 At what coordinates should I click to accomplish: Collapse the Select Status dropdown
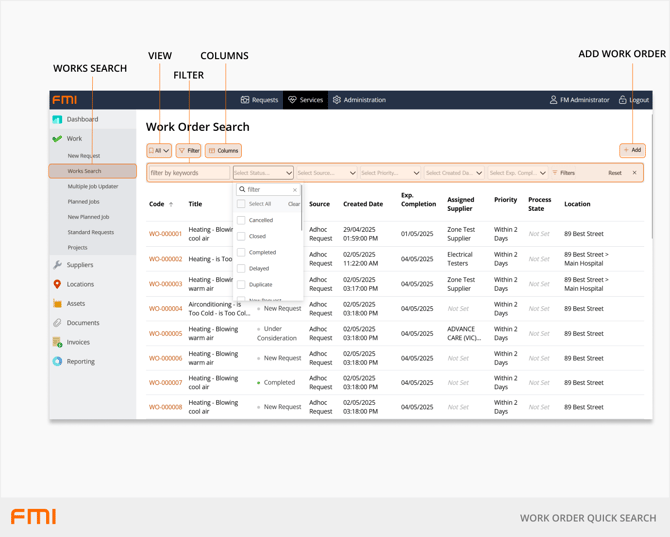[263, 173]
